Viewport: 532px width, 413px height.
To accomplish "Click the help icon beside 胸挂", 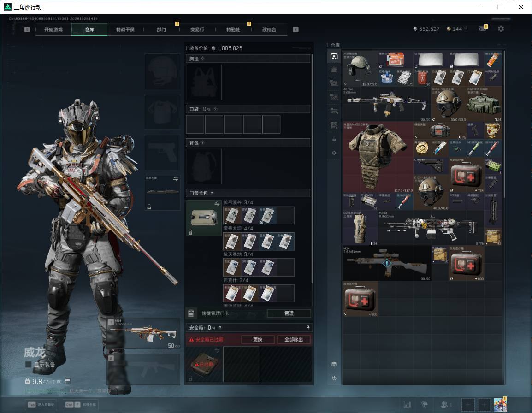I will point(202,59).
